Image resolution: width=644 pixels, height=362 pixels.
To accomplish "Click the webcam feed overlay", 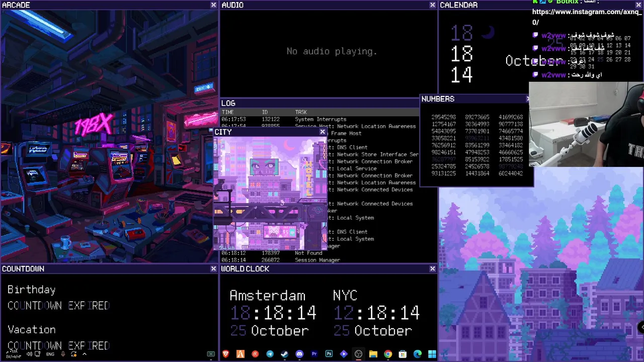I will click(586, 124).
